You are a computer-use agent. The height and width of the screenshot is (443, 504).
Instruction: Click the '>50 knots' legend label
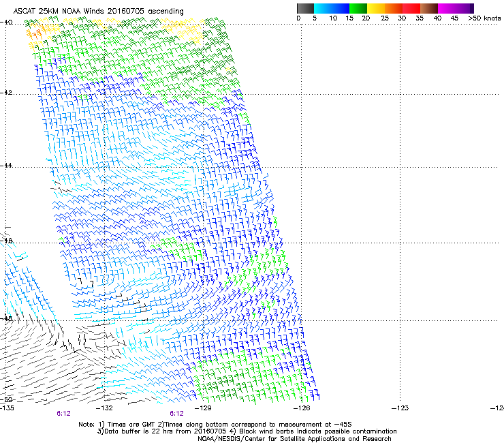[x=484, y=18]
